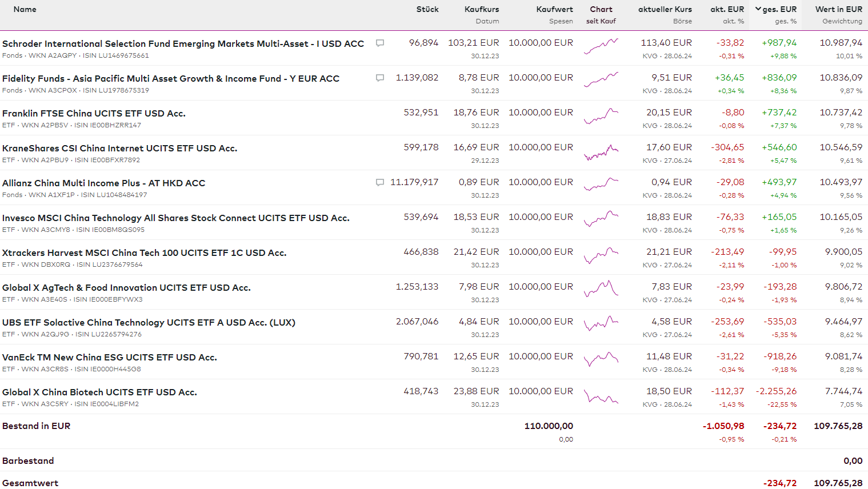This screenshot has height=489, width=868.
Task: Click the Bestand in EUR total 110.000,00
Action: point(549,426)
